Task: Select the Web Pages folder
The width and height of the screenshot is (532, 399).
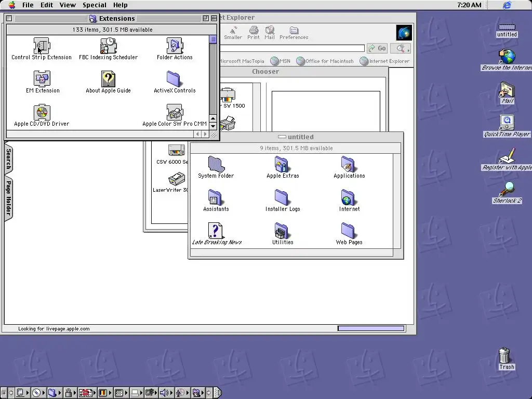Action: point(348,230)
